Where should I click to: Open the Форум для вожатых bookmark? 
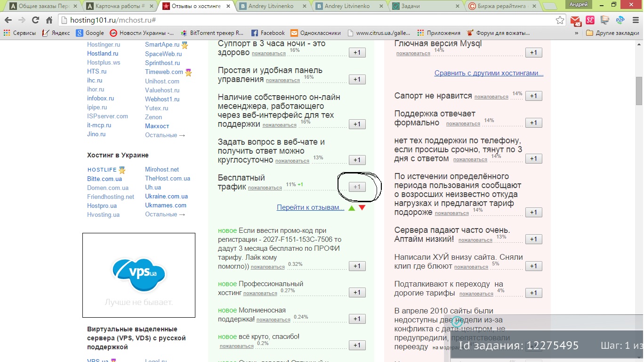(498, 33)
